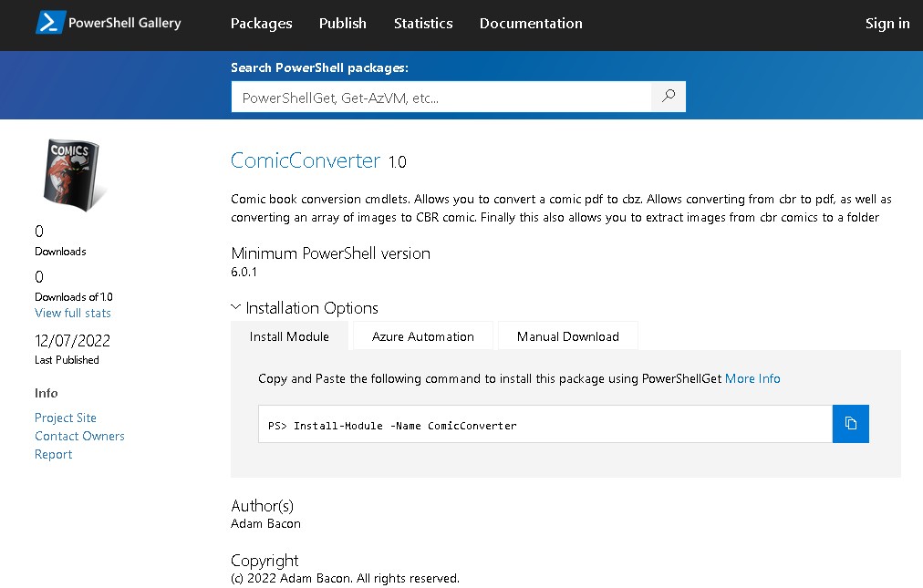Open Documentation from the top navigation
This screenshot has width=923, height=588.
tap(531, 24)
